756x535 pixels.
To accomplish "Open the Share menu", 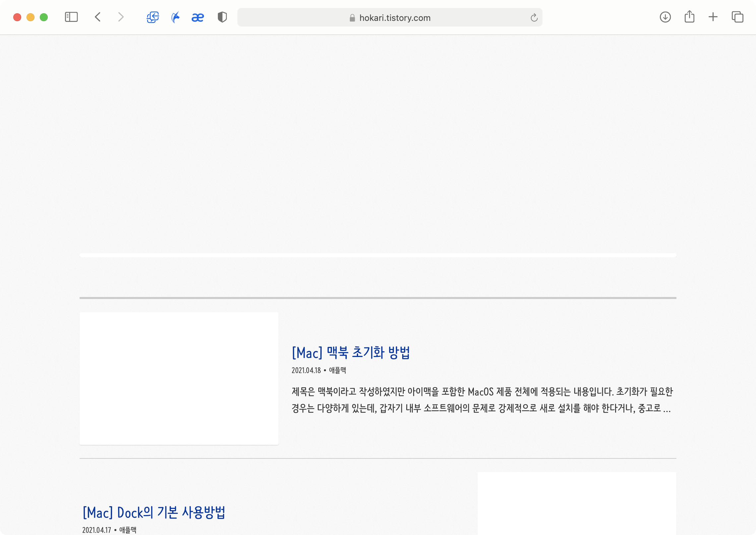I will click(x=689, y=17).
